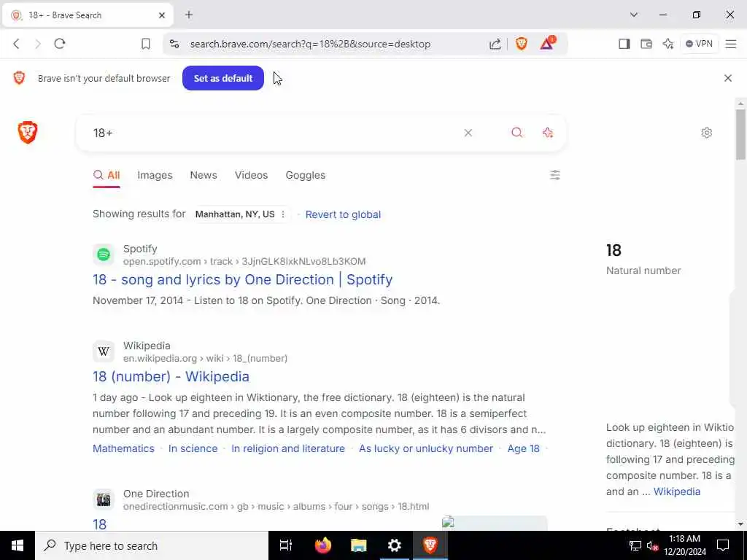Viewport: 747px width, 560px height.
Task: Expand the tab search dropdown chevron
Action: (x=634, y=15)
